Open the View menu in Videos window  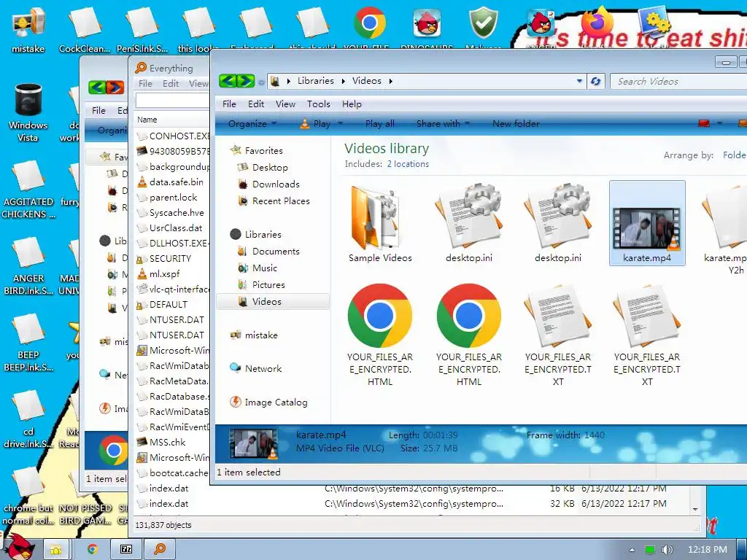click(285, 104)
